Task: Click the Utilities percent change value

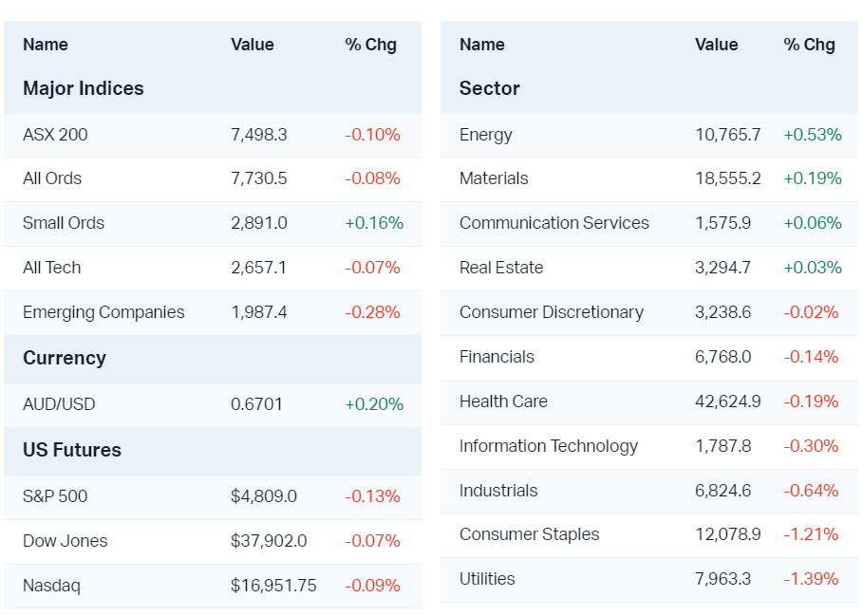Action: [811, 579]
